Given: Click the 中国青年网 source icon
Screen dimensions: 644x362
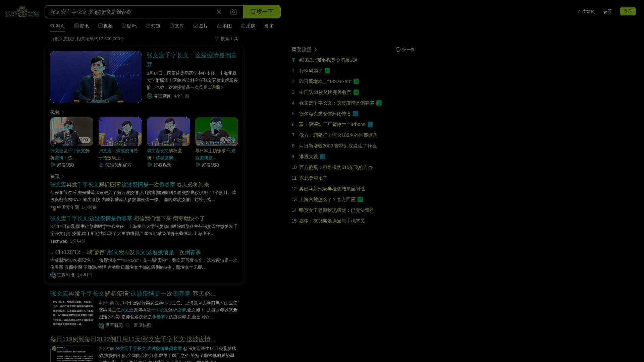Looking at the screenshot, I should coord(53,207).
